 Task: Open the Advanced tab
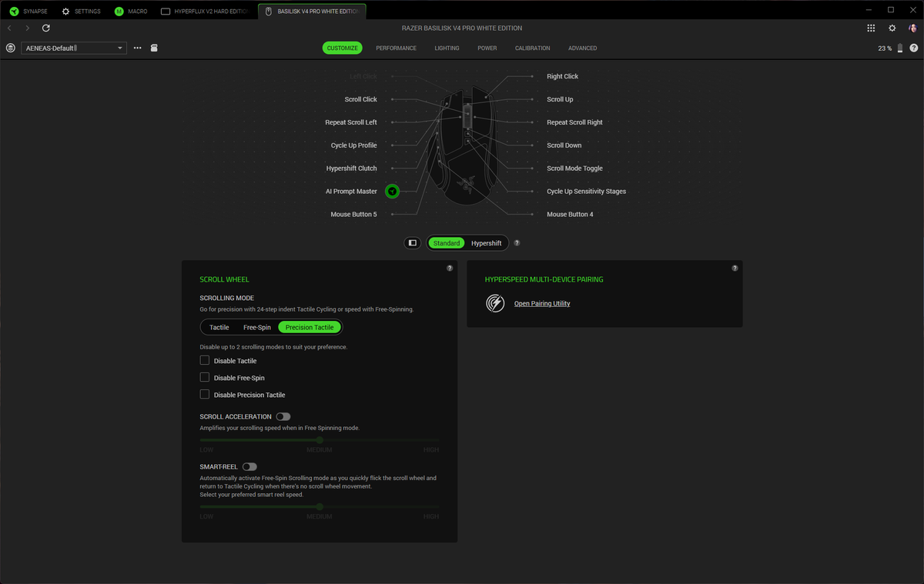pos(582,48)
